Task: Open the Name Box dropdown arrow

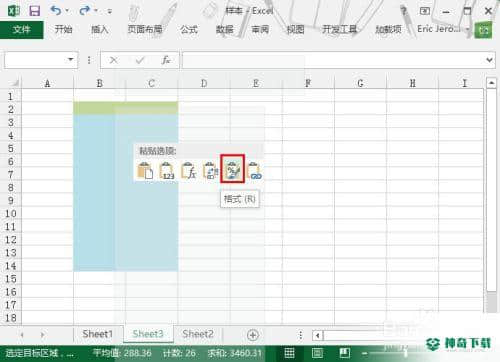Action: click(x=71, y=60)
